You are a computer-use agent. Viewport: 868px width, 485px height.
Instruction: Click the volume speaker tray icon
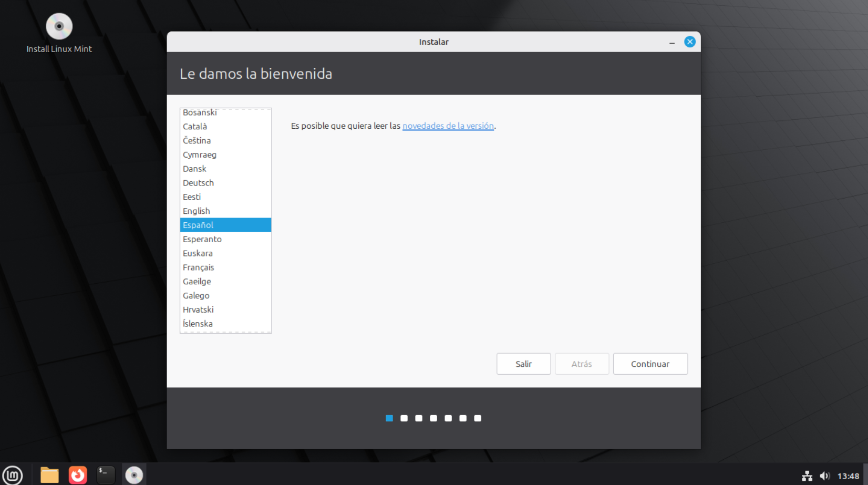[824, 476]
